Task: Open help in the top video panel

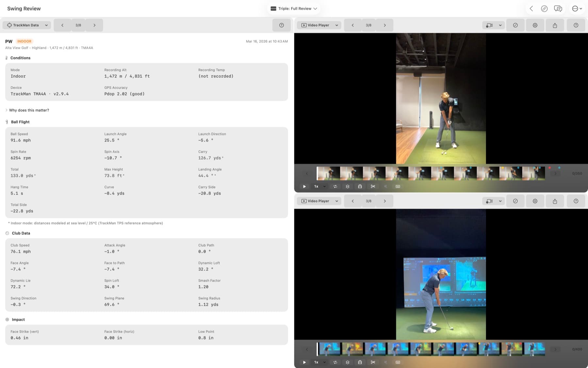Action: point(576,25)
